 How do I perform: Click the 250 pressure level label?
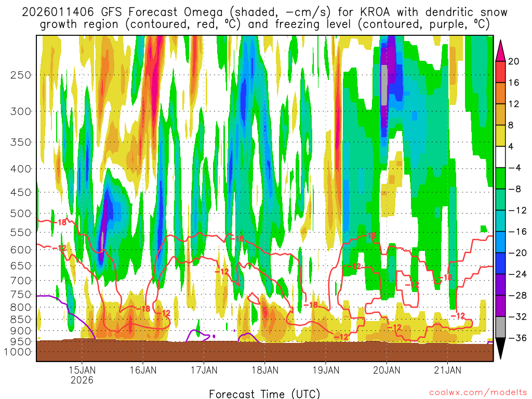pyautogui.click(x=21, y=75)
